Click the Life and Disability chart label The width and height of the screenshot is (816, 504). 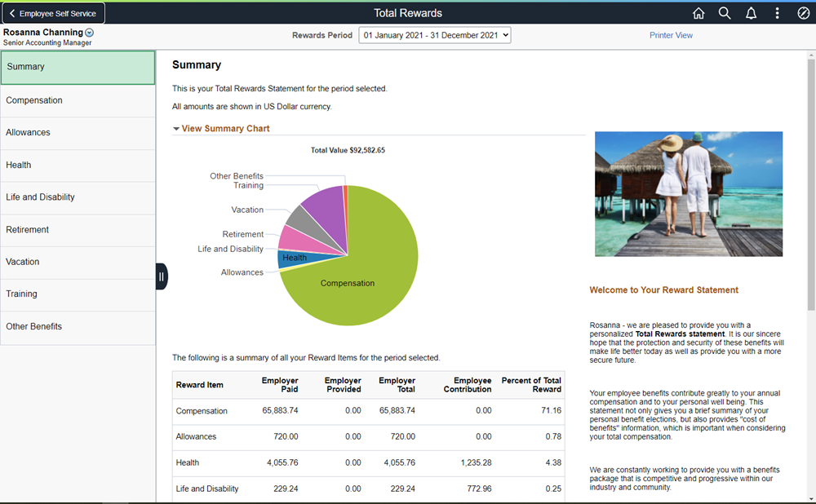tap(230, 249)
